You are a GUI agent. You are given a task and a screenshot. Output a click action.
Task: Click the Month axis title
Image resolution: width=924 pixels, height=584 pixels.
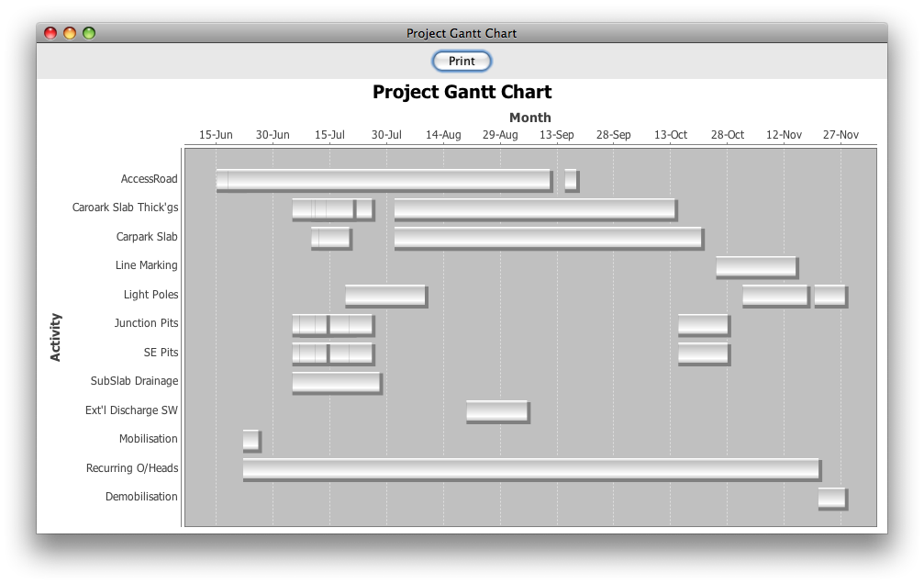click(530, 118)
